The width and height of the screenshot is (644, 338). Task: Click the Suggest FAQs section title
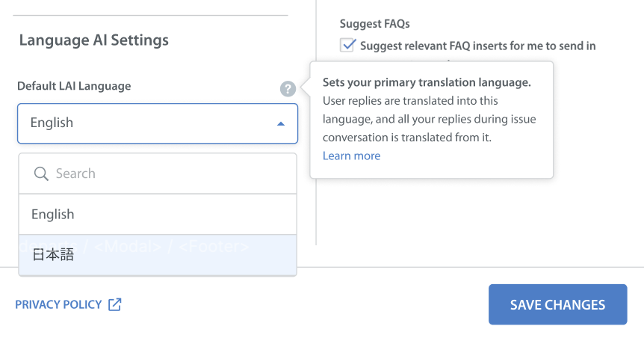(374, 24)
